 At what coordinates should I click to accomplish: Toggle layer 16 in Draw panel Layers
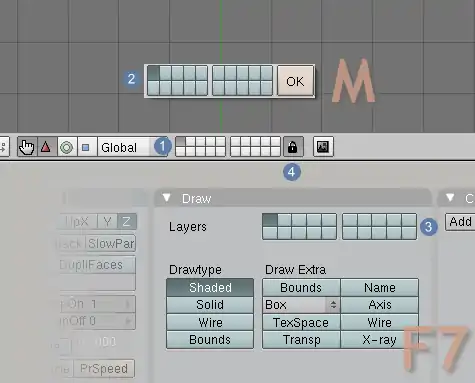pyautogui.click(x=350, y=233)
